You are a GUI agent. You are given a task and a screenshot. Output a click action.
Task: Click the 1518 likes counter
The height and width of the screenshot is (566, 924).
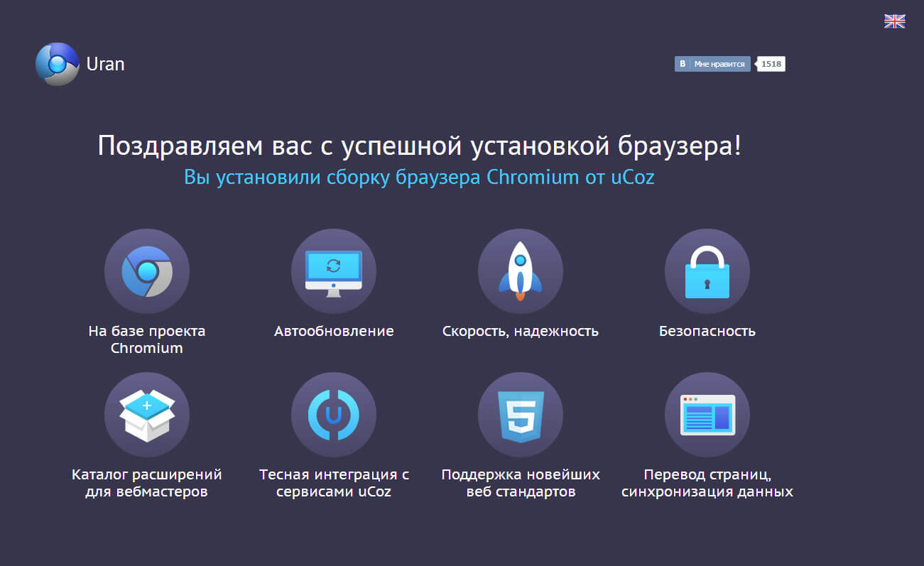pyautogui.click(x=770, y=64)
